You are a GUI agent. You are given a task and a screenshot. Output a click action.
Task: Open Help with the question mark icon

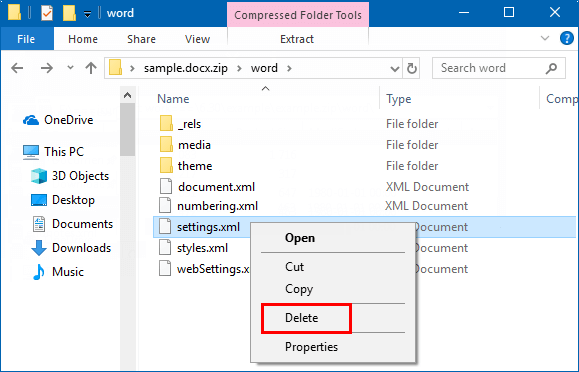coord(566,38)
